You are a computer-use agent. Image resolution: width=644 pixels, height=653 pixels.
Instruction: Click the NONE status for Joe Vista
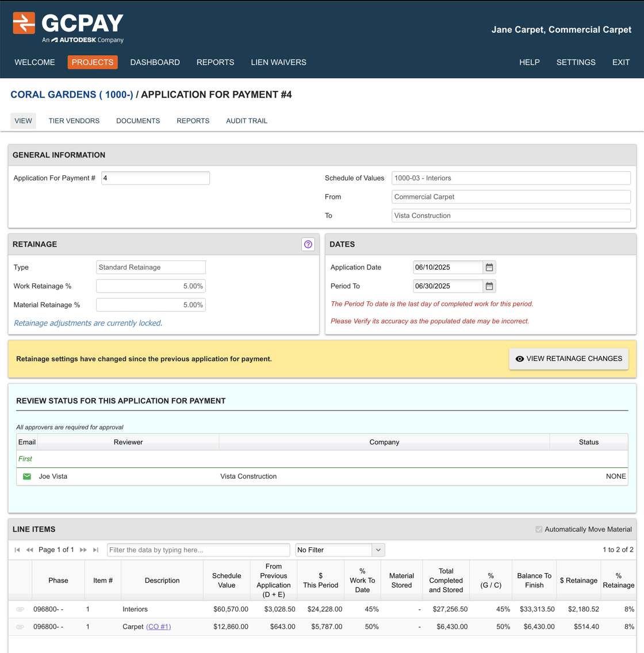point(616,477)
